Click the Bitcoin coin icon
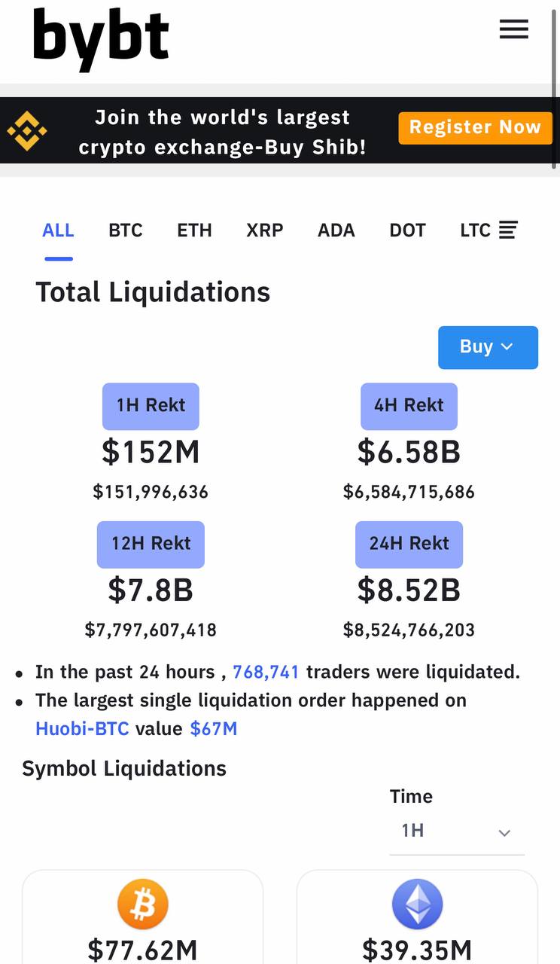The image size is (560, 964). (x=142, y=904)
